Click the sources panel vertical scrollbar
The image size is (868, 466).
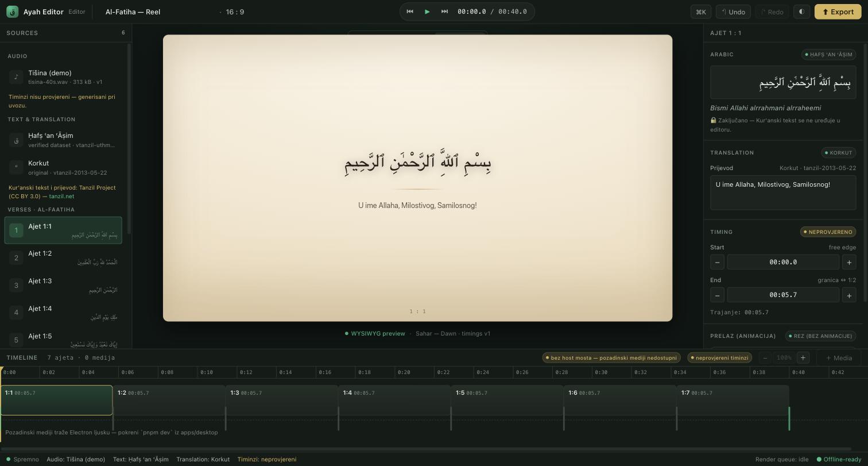(x=129, y=138)
